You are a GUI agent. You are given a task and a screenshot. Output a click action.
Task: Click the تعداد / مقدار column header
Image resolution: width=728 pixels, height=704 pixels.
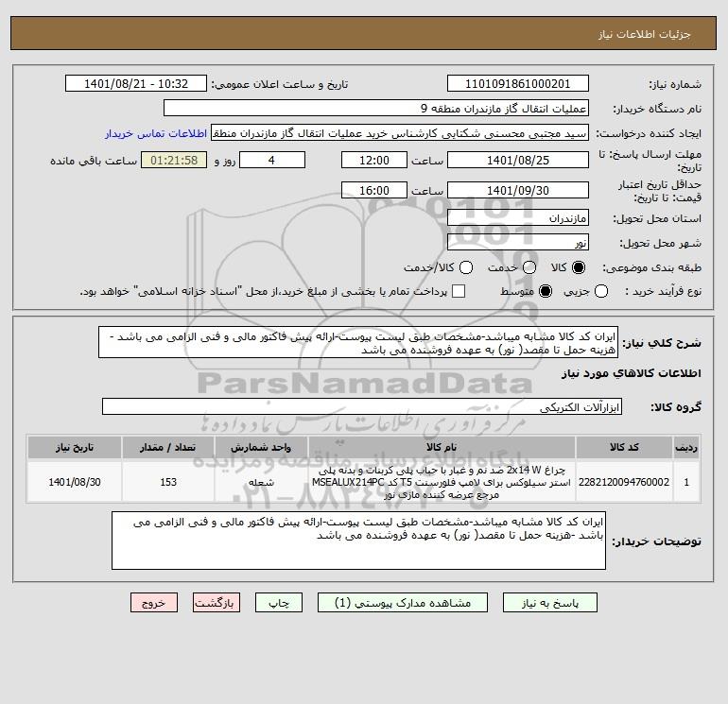[167, 447]
